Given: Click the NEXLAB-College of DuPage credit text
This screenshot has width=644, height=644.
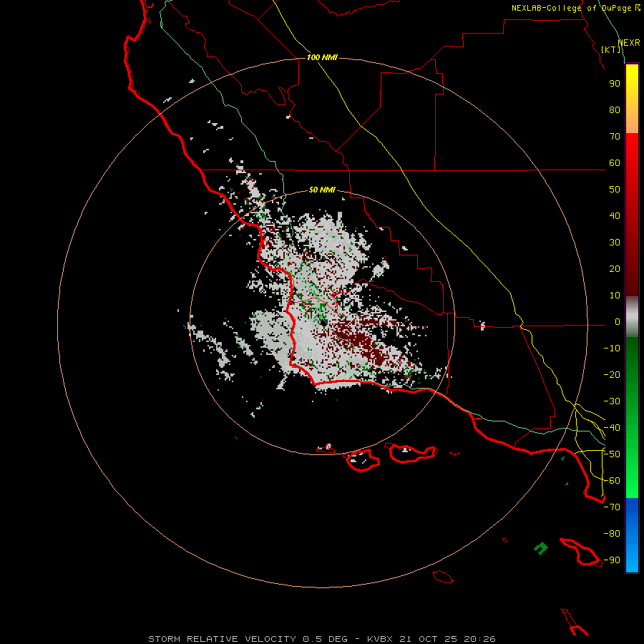Looking at the screenshot, I should click(575, 8).
